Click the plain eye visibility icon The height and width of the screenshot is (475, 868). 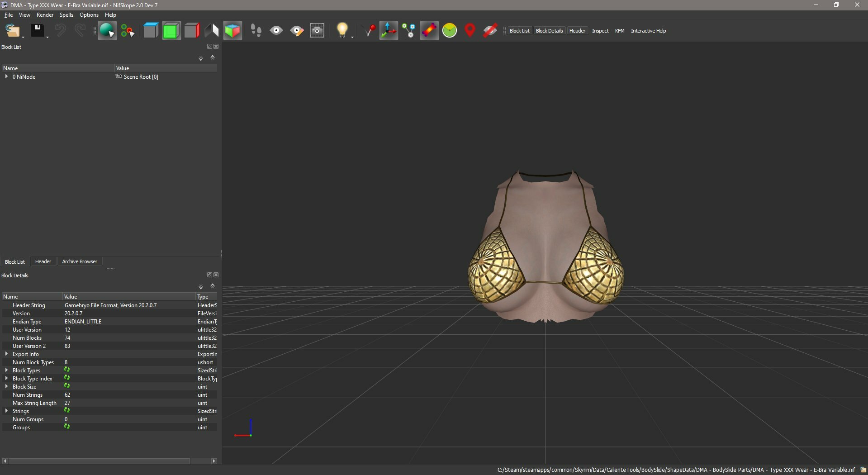click(276, 31)
